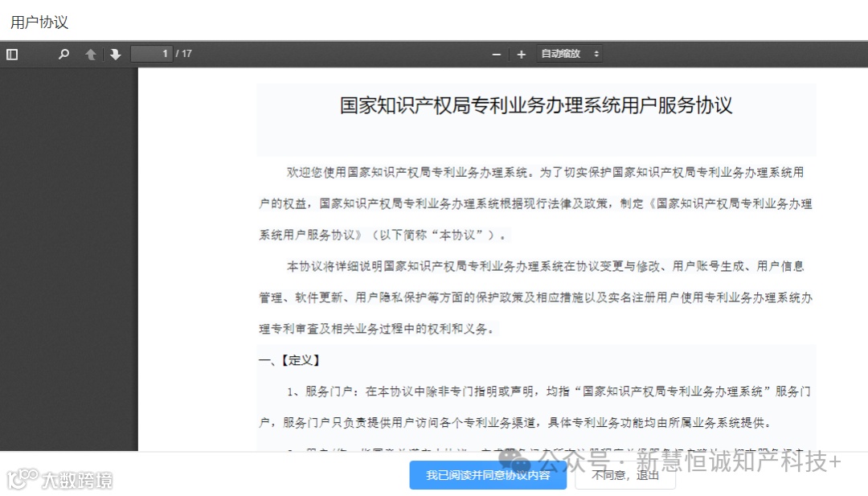Click the line beginning 欢迎您使用国家知识产权局
This screenshot has width=868, height=496.
[x=545, y=172]
